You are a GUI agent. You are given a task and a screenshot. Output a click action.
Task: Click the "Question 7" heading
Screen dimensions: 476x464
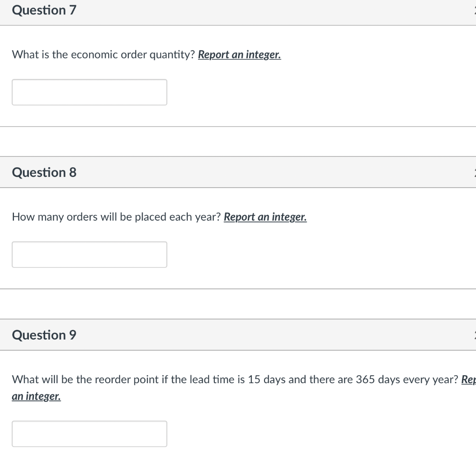[44, 10]
